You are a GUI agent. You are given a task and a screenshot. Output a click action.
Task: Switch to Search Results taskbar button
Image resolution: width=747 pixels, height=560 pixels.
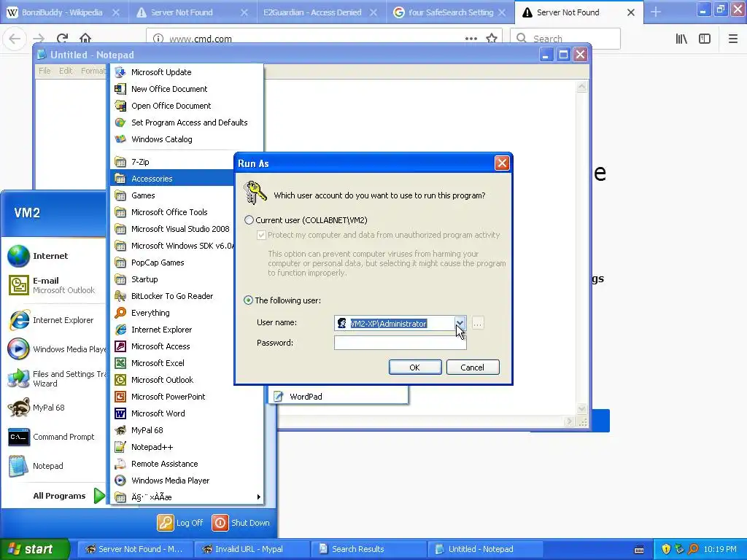368,549
